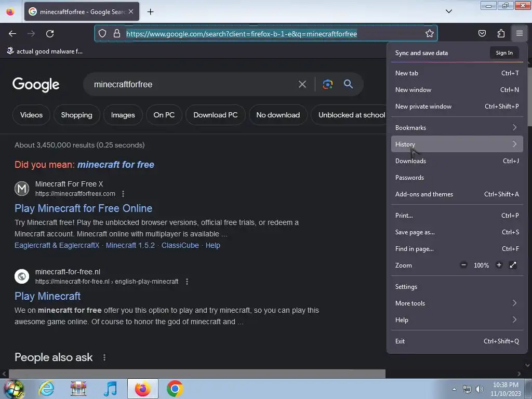The width and height of the screenshot is (532, 399).
Task: Expand the More tools submenu
Action: [457, 303]
